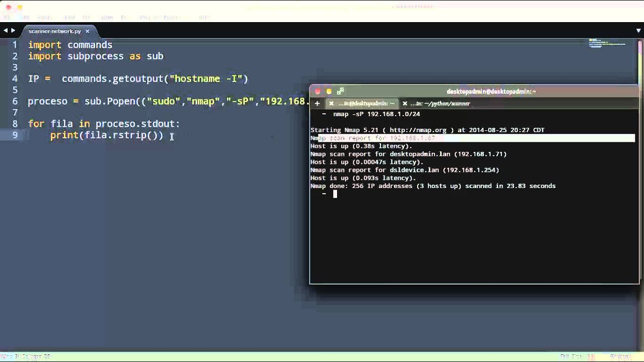
Task: Click 'print' on line 9
Action: pyautogui.click(x=64, y=135)
